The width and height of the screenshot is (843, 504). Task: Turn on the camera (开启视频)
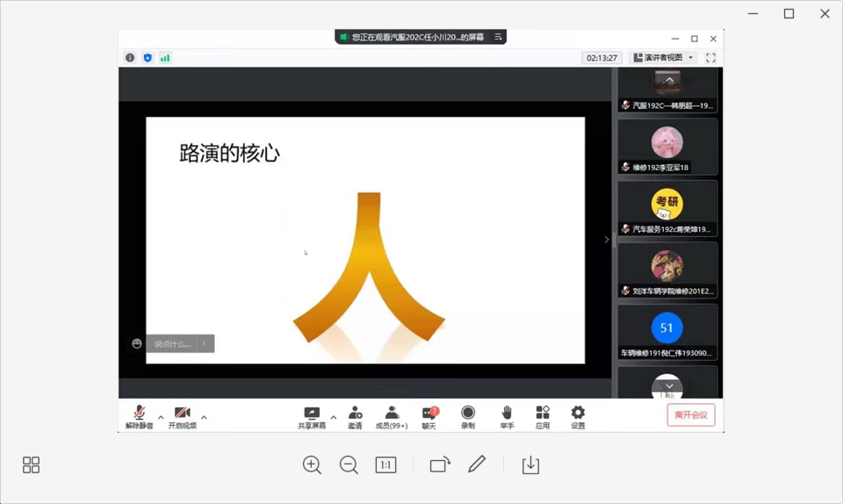[x=183, y=416]
